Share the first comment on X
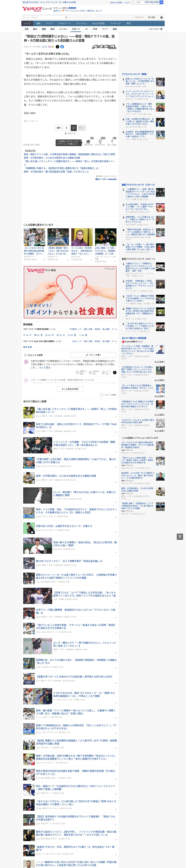 pyautogui.click(x=115, y=372)
